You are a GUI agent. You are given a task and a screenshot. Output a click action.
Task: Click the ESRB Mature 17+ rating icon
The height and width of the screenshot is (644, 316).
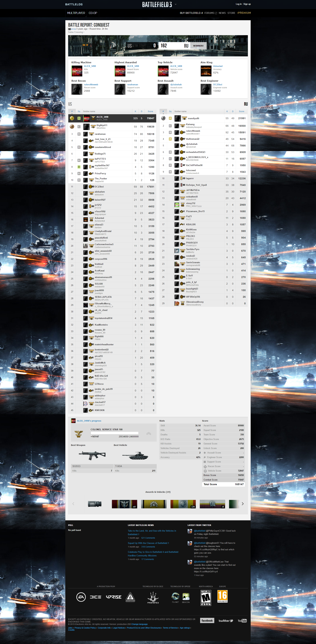pyautogui.click(x=206, y=598)
